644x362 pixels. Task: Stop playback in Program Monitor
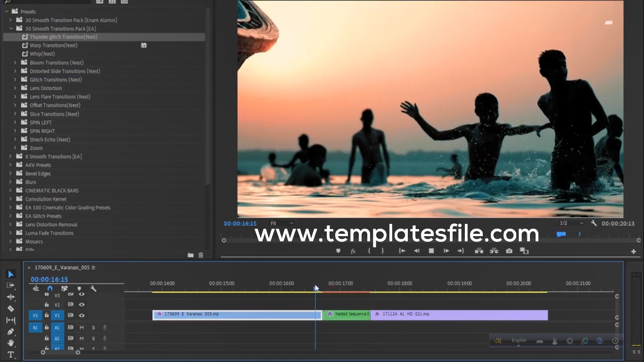(x=431, y=251)
